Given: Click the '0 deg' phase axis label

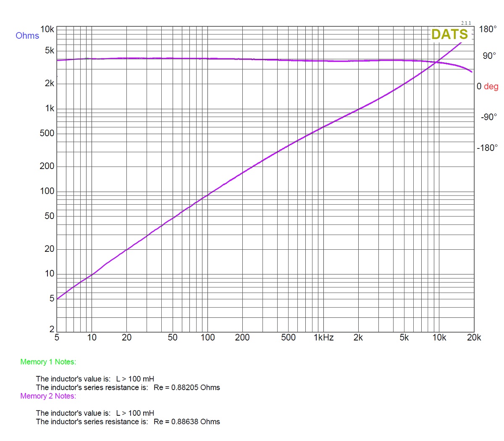Looking at the screenshot, I should (x=487, y=87).
